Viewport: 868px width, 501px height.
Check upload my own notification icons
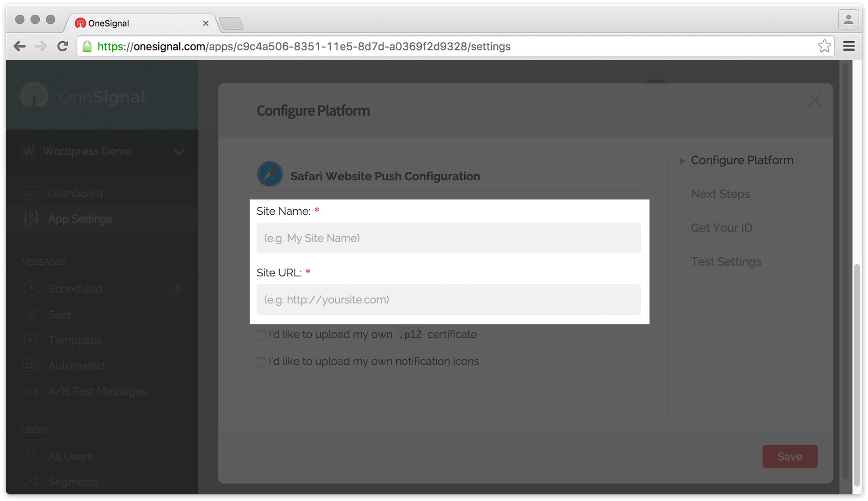point(261,362)
